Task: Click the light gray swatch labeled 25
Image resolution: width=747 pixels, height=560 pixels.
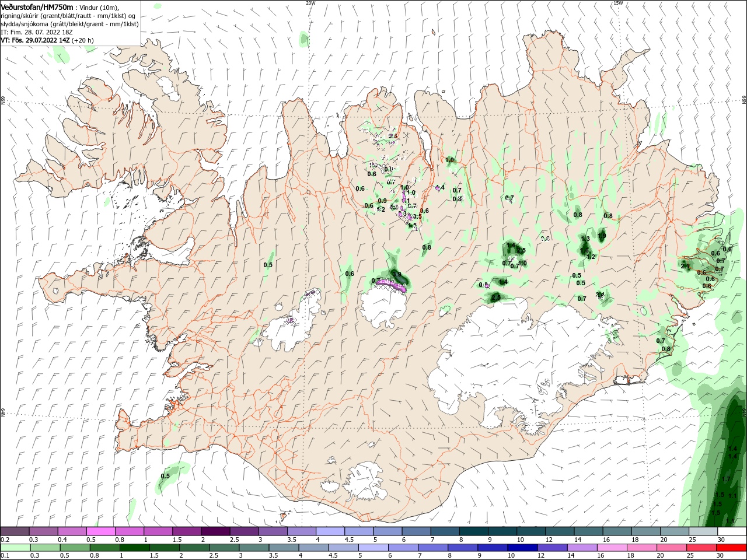Action: (703, 531)
